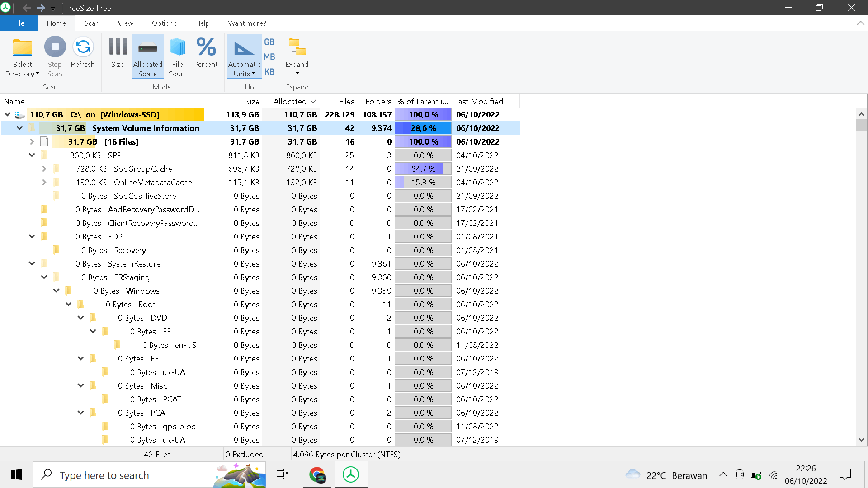Toggle Allocated Space mode
The width and height of the screenshot is (868, 488).
pyautogui.click(x=148, y=57)
